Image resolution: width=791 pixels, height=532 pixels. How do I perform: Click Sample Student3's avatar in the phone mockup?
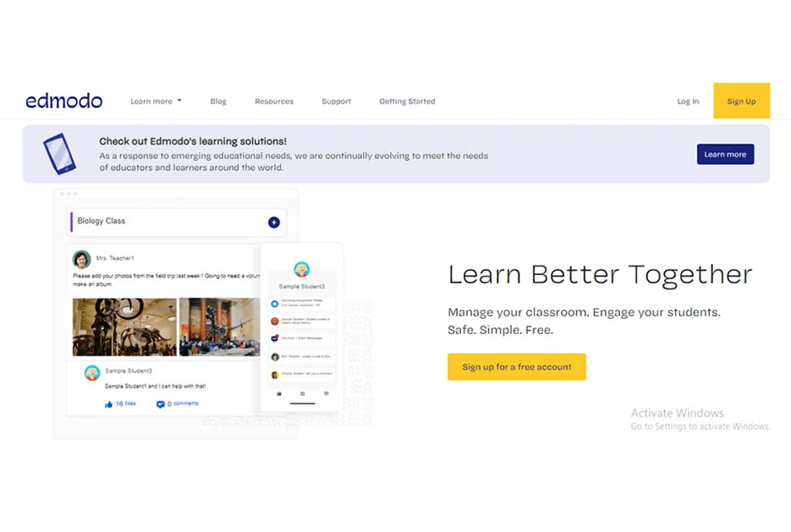point(301,269)
